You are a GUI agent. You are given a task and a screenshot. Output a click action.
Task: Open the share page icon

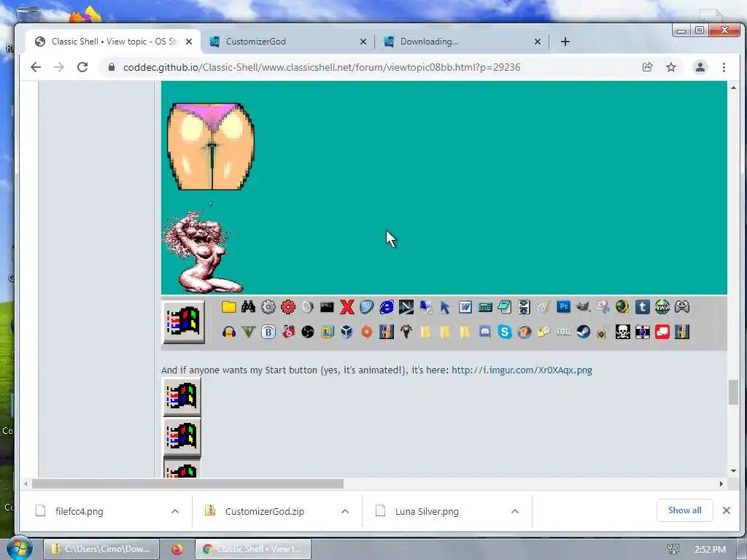(x=648, y=67)
